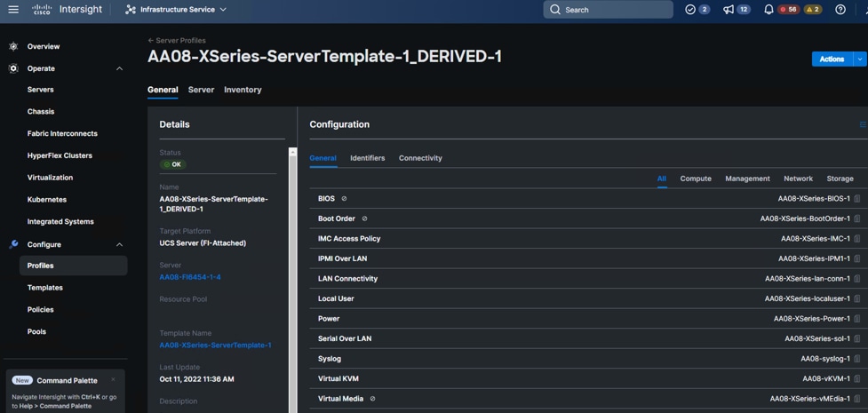Filter policies by Management
The width and height of the screenshot is (868, 413).
pos(747,179)
